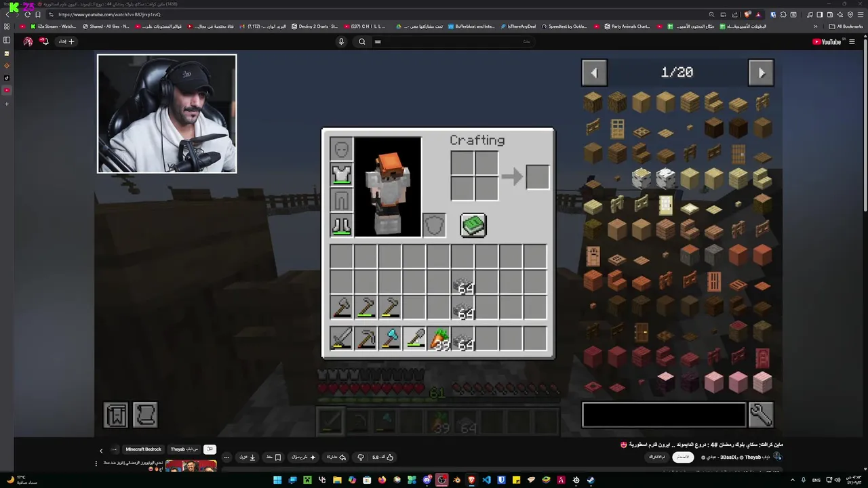The width and height of the screenshot is (868, 488).
Task: Go to the previous item list page
Action: tap(594, 73)
